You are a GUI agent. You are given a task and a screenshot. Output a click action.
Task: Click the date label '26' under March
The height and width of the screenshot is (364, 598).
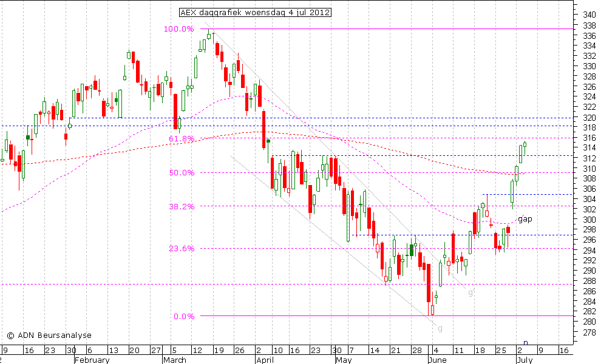[x=240, y=350]
